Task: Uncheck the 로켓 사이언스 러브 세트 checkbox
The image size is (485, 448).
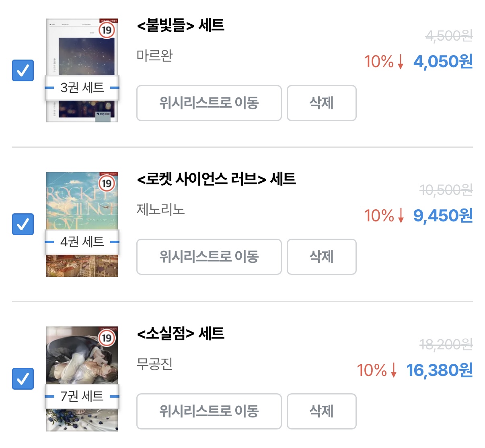Action: 23,224
